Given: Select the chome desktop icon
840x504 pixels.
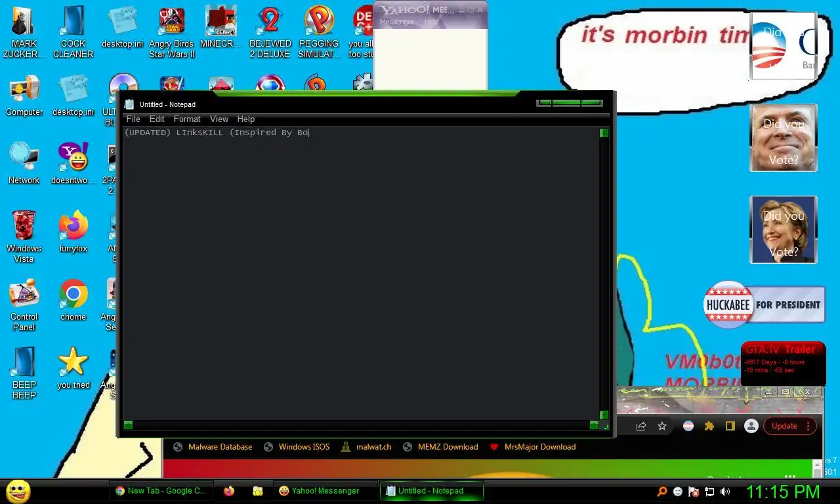Looking at the screenshot, I should [x=73, y=301].
